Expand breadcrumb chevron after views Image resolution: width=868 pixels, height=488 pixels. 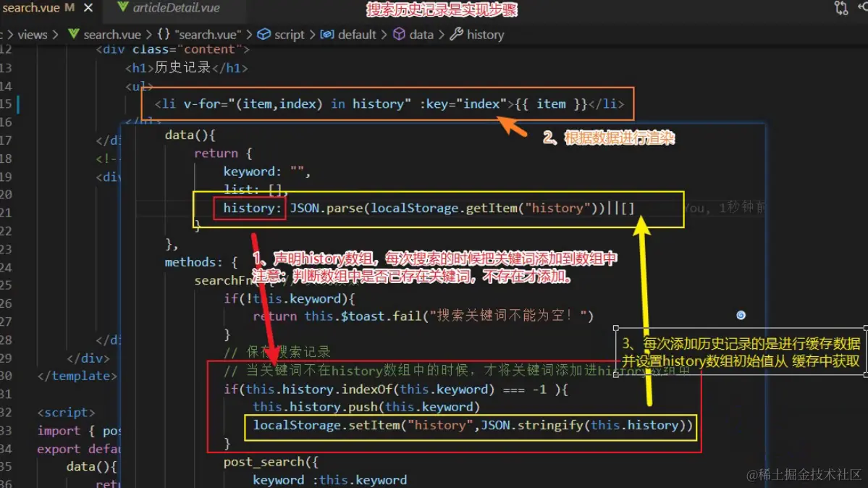(x=55, y=34)
